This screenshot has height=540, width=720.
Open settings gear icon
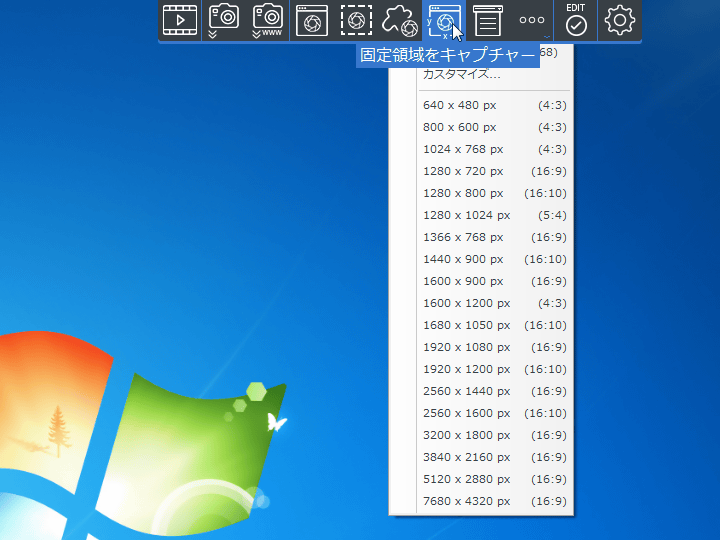620,20
